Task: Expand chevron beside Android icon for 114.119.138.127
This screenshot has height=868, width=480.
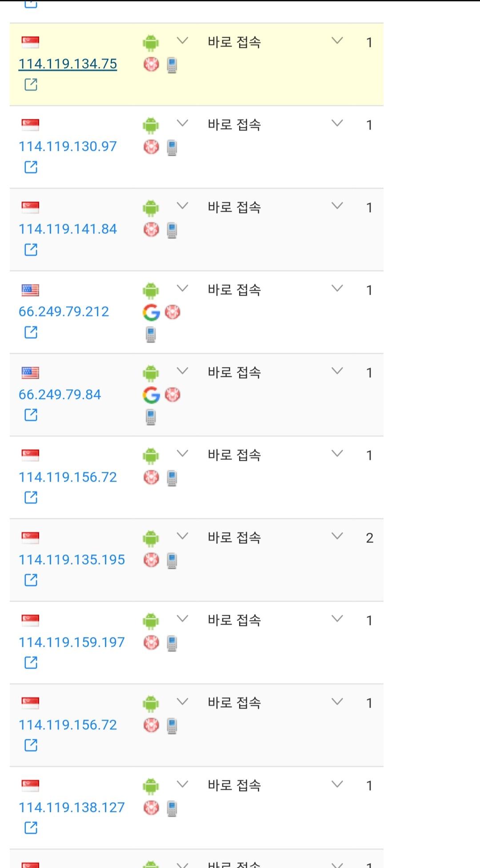Action: (x=182, y=784)
